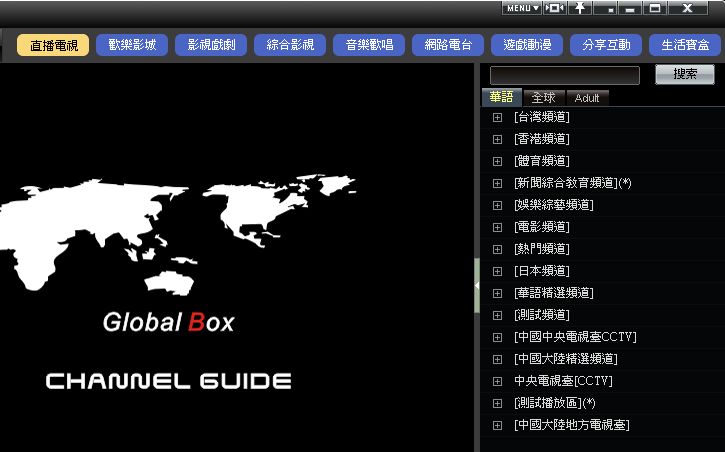Expand the 中央電視臺[CCTV] plus box

pos(498,381)
